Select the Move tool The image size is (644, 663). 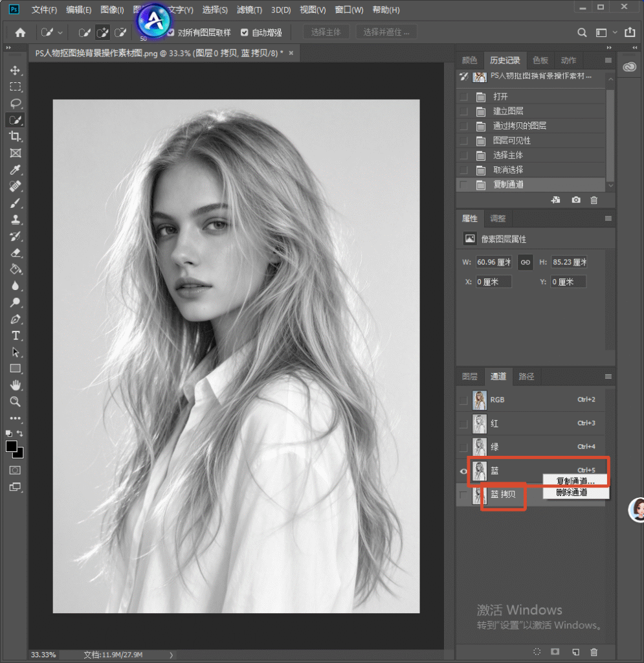(16, 70)
